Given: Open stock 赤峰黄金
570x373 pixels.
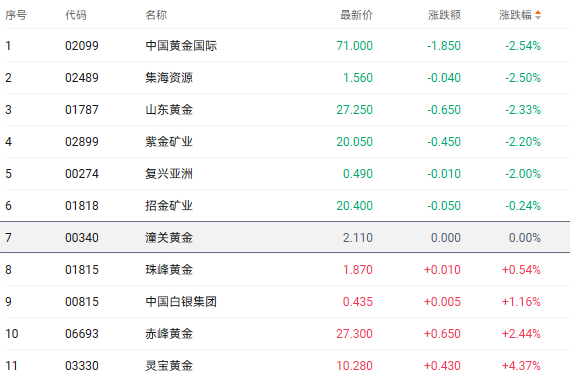Looking at the screenshot, I should click(x=169, y=333).
